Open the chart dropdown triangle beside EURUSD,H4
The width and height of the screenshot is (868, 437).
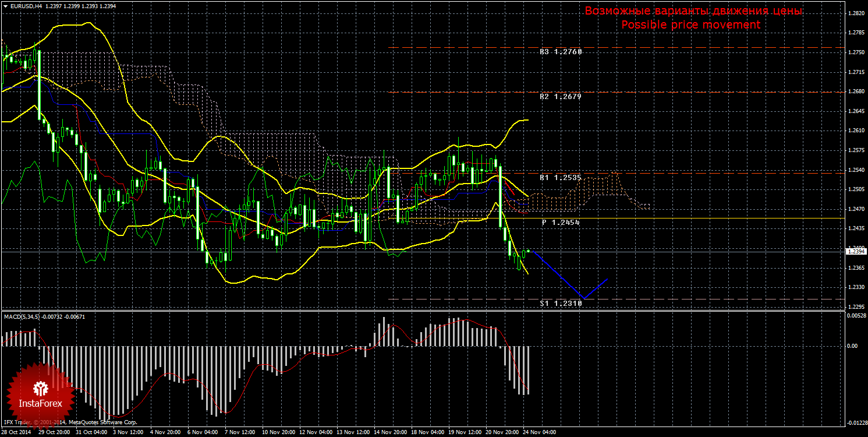pyautogui.click(x=5, y=5)
